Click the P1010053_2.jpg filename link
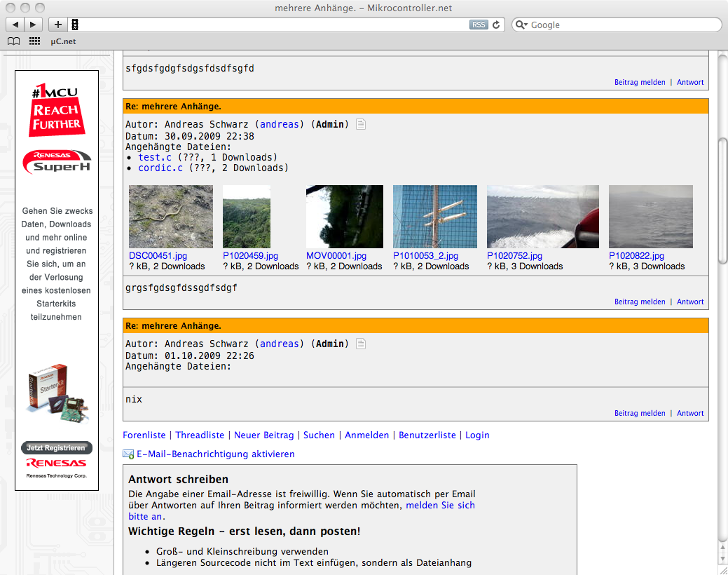This screenshot has width=728, height=575. coord(425,256)
